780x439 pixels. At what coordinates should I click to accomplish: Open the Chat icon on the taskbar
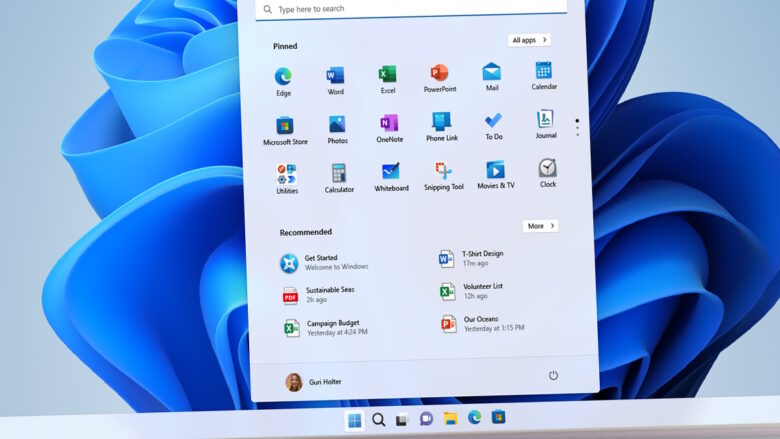[x=426, y=419]
